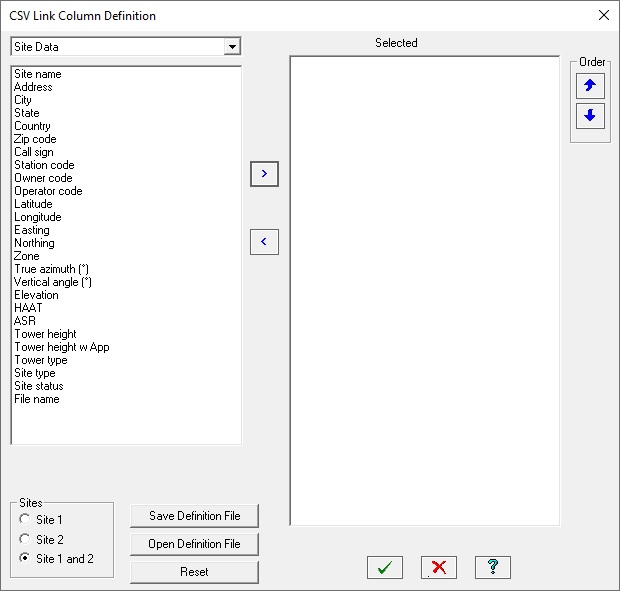Viewport: 620px width, 591px height.
Task: Select File name in the list
Action: (36, 399)
